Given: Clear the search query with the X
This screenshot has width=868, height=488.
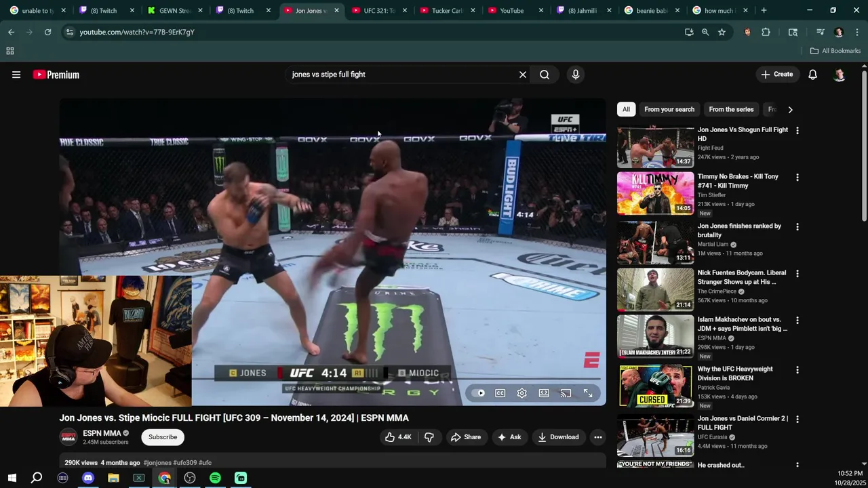Looking at the screenshot, I should [523, 75].
